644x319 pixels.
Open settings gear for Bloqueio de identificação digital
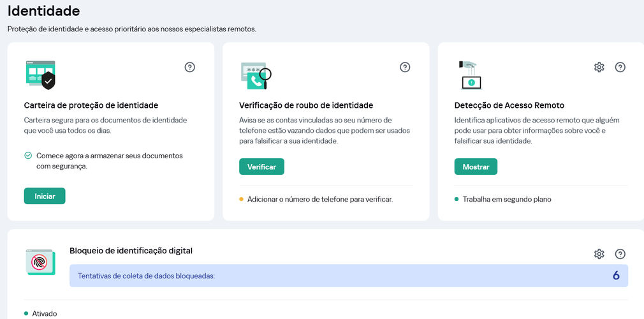[599, 254]
